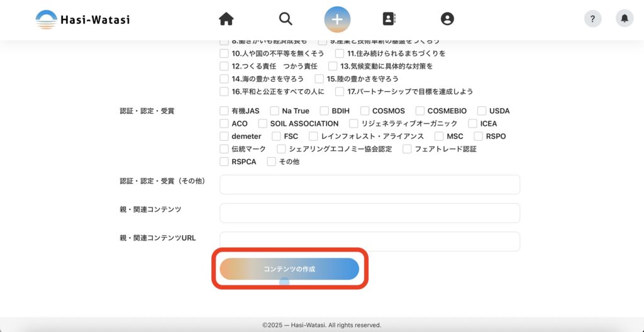Image resolution: width=644 pixels, height=332 pixels.
Task: Check the 有機JAS checkbox
Action: [x=225, y=111]
